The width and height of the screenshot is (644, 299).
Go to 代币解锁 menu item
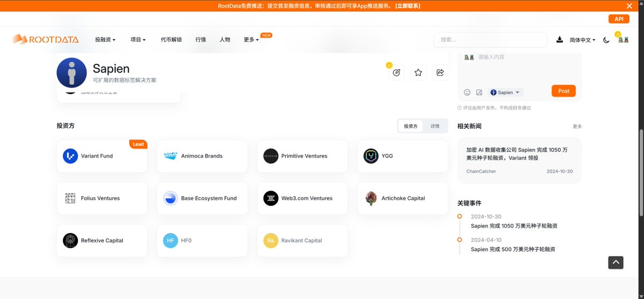tap(171, 40)
